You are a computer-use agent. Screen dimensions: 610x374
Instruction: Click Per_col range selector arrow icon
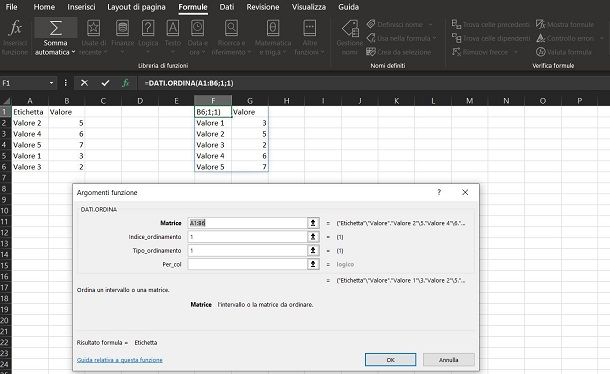[313, 264]
